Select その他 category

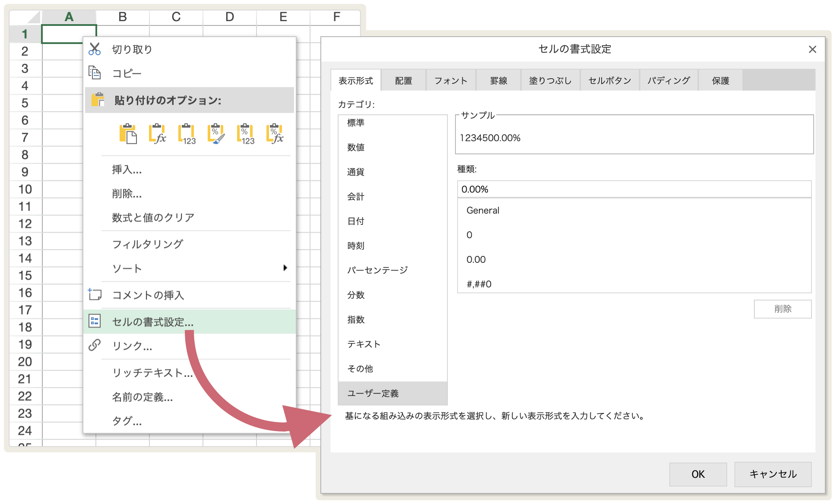tap(393, 369)
